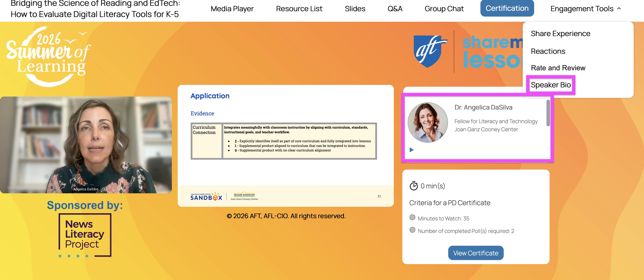Choose Share Experience from the menu
The height and width of the screenshot is (280, 644).
(x=560, y=34)
